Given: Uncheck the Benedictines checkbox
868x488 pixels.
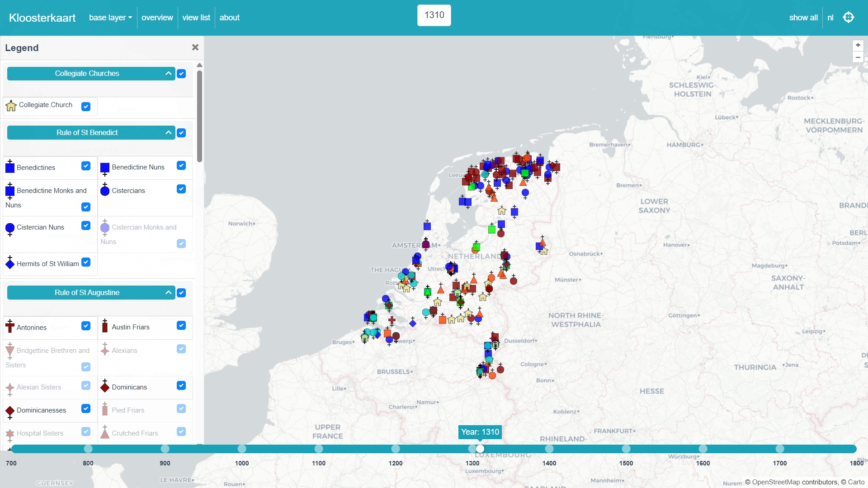Looking at the screenshot, I should click(86, 166).
